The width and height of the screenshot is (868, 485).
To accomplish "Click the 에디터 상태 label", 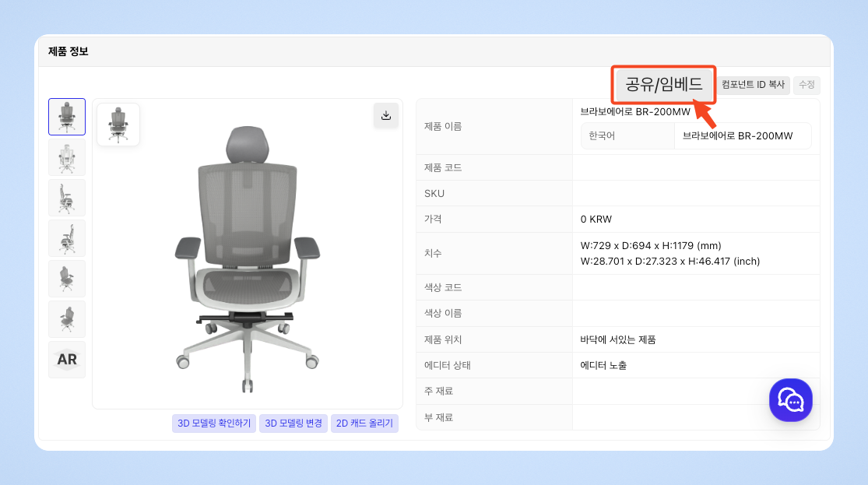I will click(x=448, y=365).
